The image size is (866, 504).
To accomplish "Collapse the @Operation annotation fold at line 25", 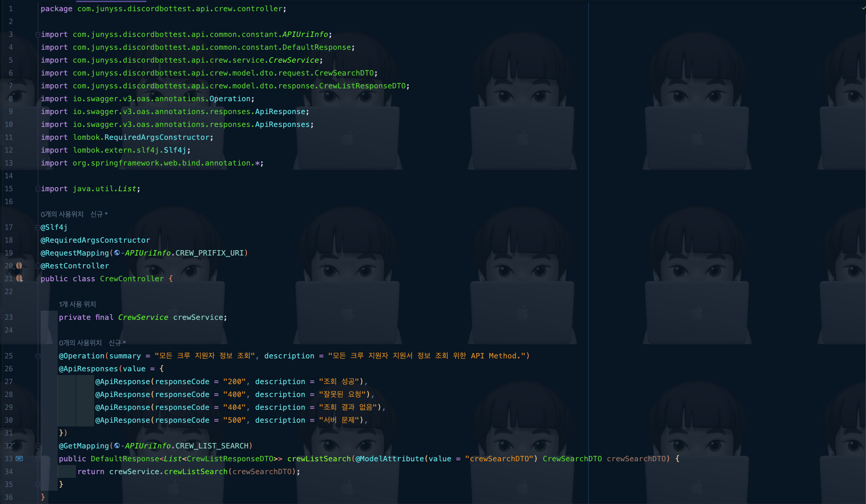I will point(38,356).
